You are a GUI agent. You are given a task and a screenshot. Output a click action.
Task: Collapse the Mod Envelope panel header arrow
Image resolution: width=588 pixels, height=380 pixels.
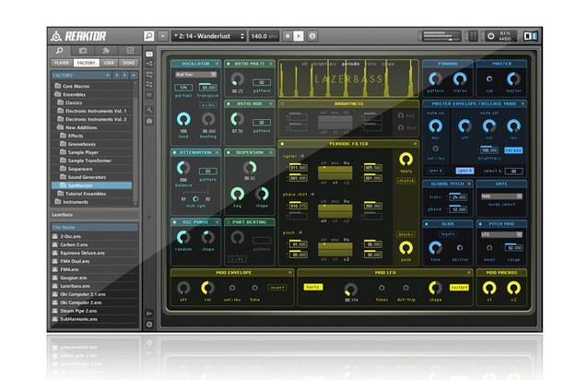[x=290, y=273]
